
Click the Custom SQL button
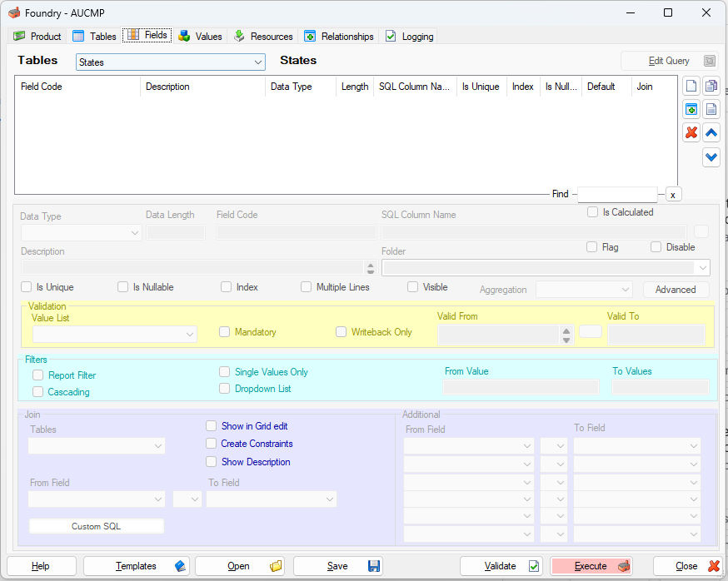(96, 526)
